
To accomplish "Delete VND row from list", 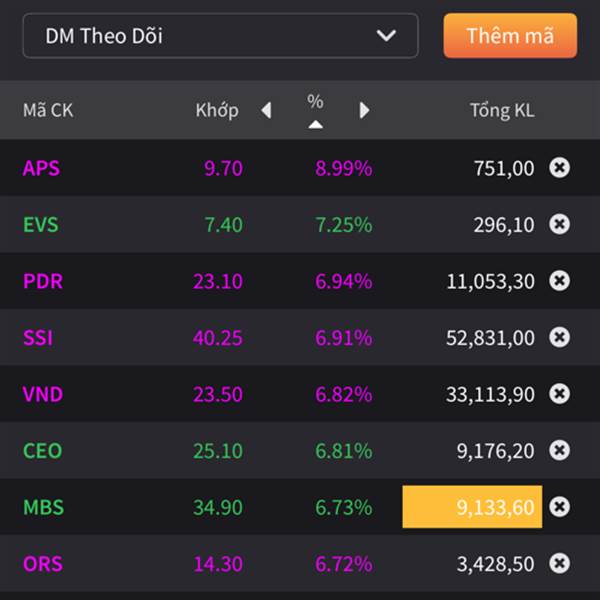I will 560,394.
